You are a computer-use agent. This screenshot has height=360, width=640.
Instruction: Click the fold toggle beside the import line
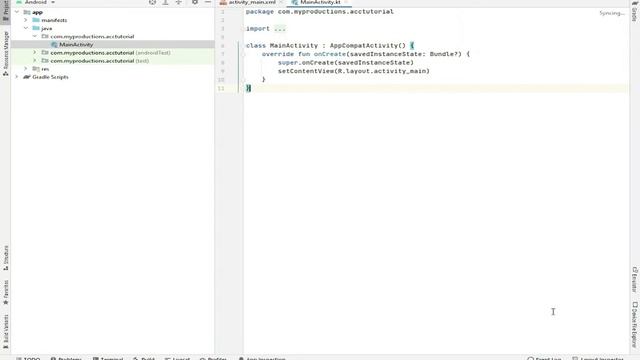pyautogui.click(x=242, y=29)
